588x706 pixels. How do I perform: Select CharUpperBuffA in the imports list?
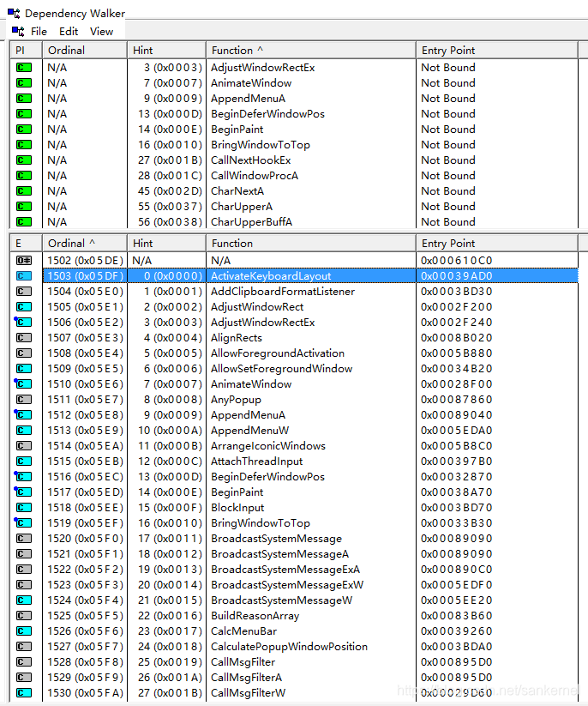coord(251,222)
